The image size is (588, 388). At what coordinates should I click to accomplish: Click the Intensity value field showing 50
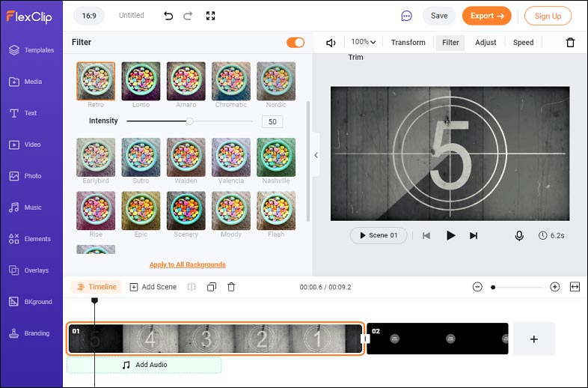pos(272,121)
